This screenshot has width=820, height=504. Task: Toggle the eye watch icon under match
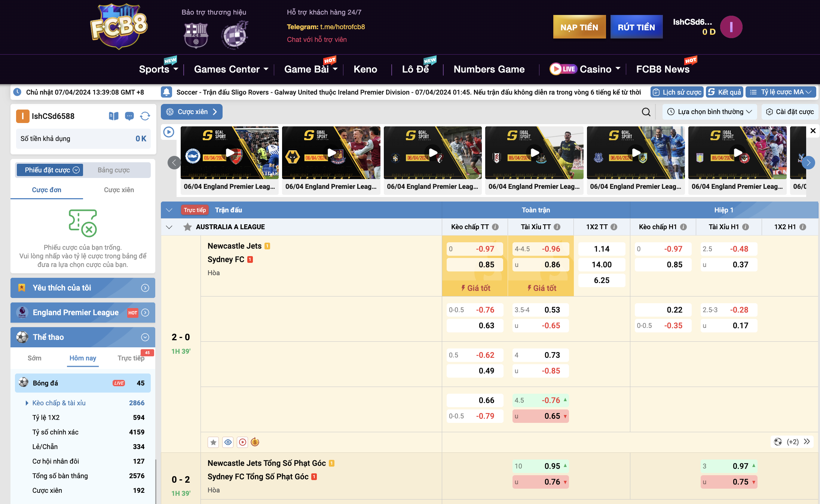pos(228,442)
